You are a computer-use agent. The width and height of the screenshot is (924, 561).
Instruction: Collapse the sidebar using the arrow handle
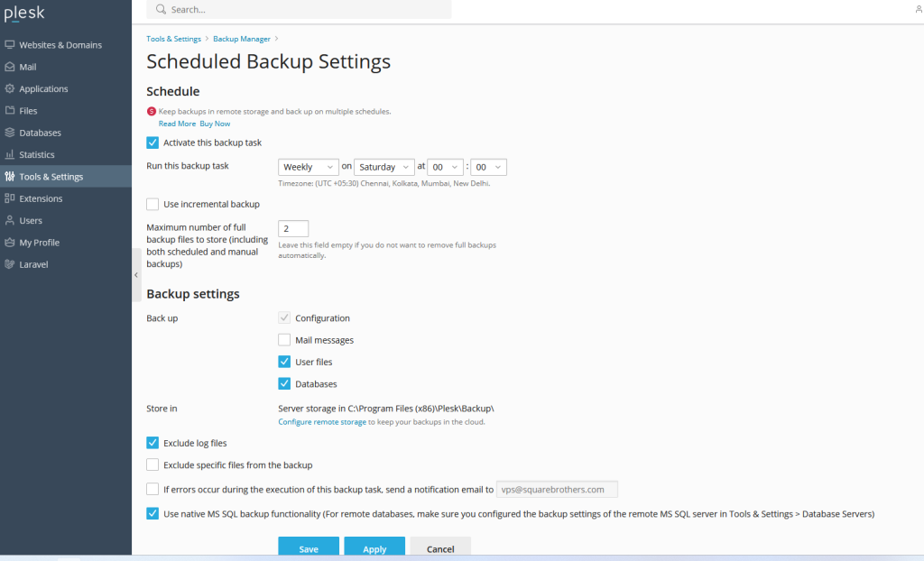click(136, 274)
